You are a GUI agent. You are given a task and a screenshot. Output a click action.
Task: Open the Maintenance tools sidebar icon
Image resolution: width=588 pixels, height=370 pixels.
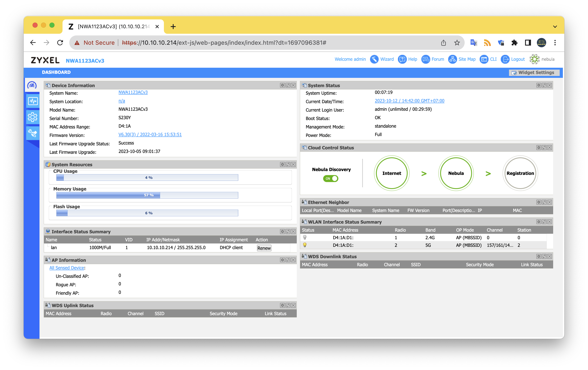click(x=33, y=133)
